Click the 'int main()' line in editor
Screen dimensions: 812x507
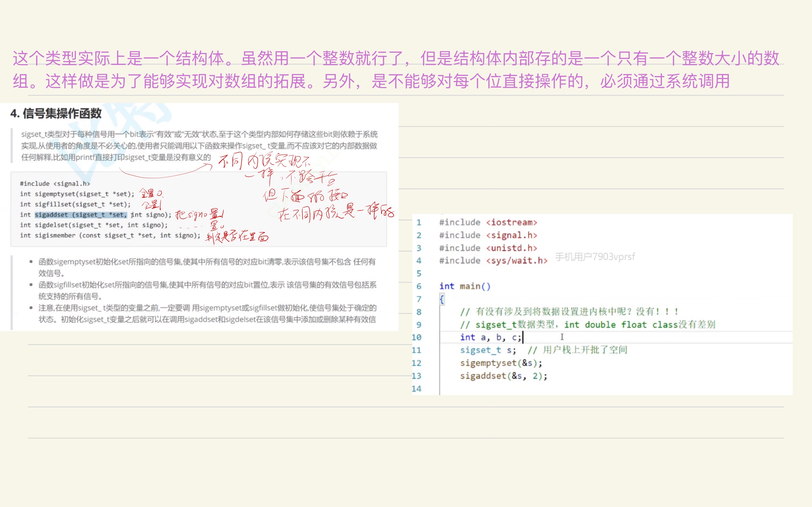point(465,286)
